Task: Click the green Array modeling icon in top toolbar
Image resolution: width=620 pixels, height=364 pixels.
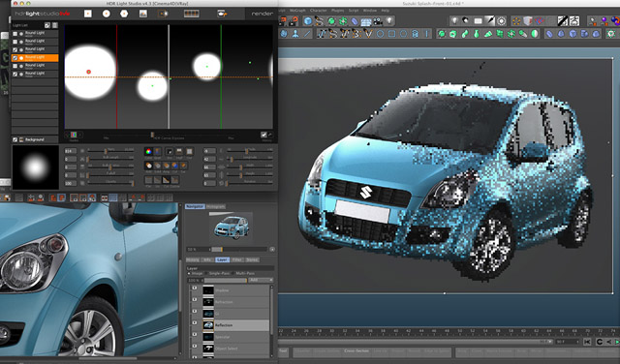Action: [x=343, y=21]
